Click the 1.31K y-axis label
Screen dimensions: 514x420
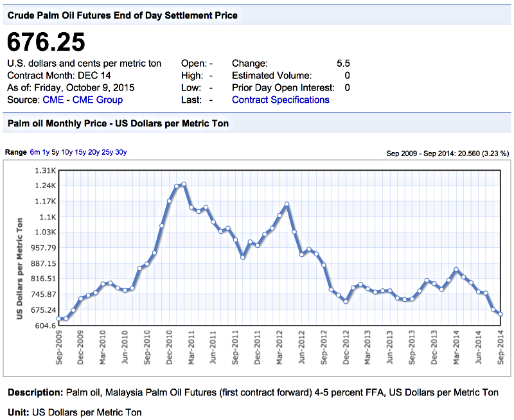click(45, 170)
